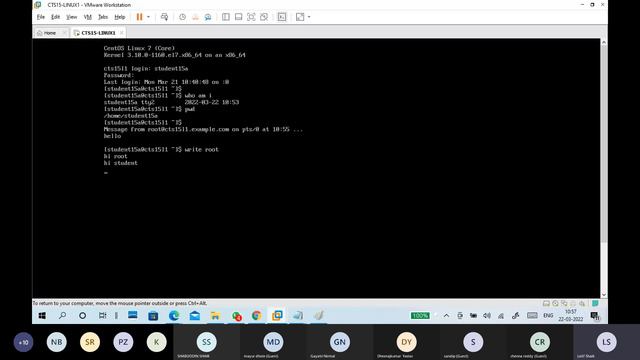This screenshot has height=360, width=640.
Task: Open Windows taskbar search
Action: click(62, 316)
